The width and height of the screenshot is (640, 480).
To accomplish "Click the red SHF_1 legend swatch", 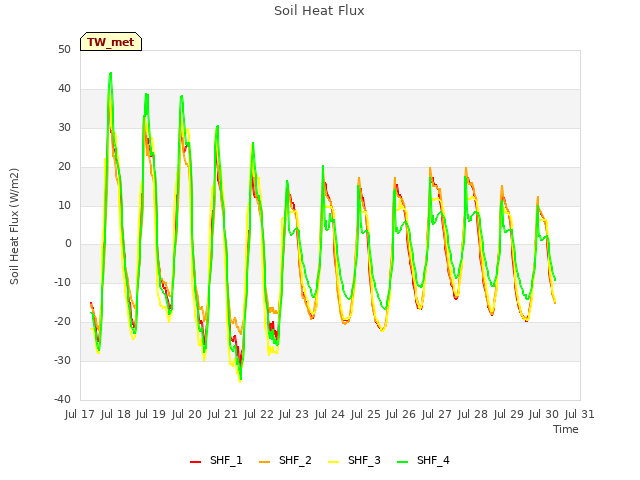I will [196, 462].
